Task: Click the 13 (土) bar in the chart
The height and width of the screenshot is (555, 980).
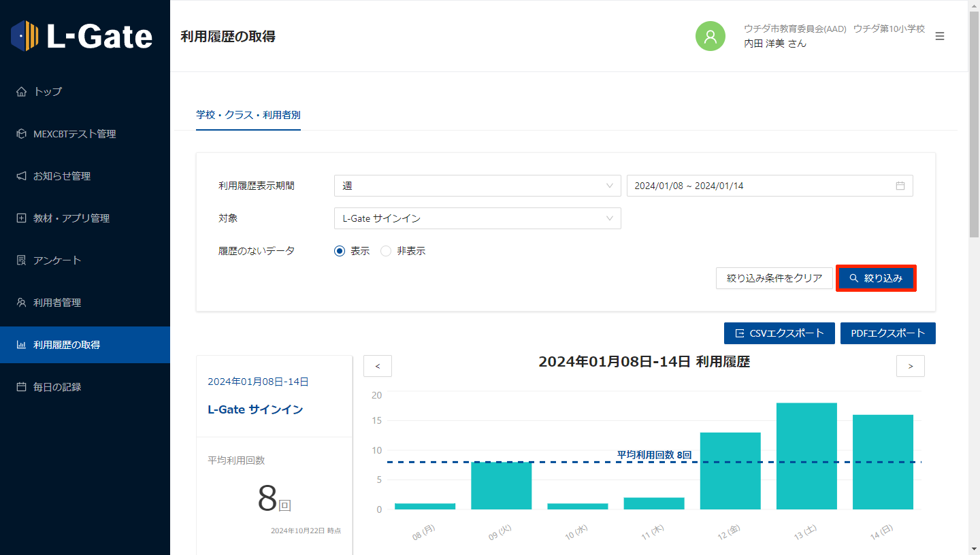Action: 806,456
